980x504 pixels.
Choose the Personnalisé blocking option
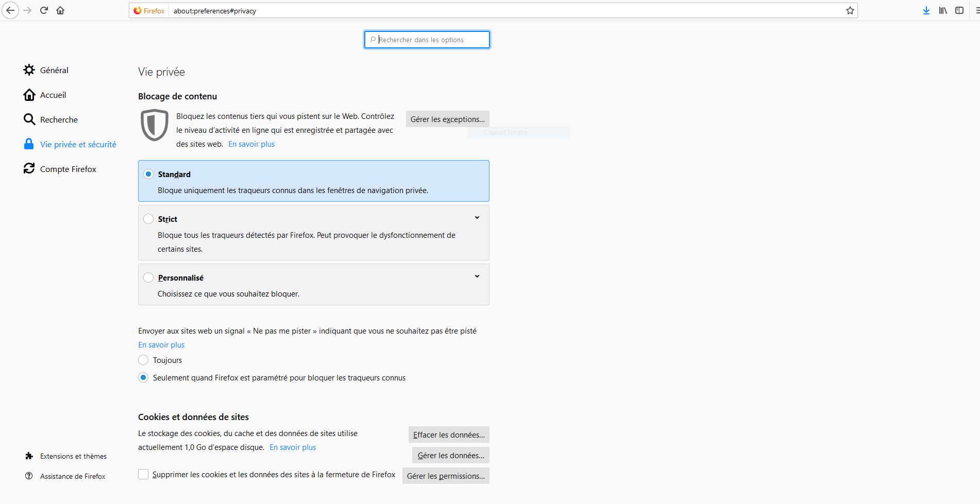click(148, 277)
